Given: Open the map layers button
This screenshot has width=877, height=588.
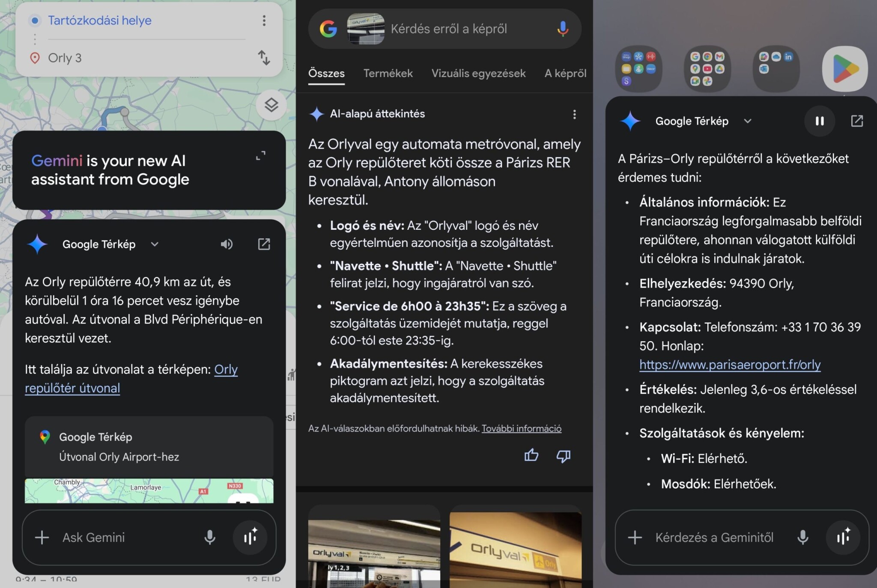Looking at the screenshot, I should point(271,105).
